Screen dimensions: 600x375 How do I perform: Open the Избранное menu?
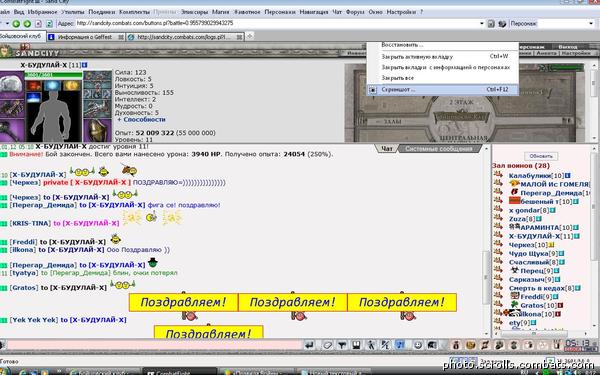tap(42, 12)
